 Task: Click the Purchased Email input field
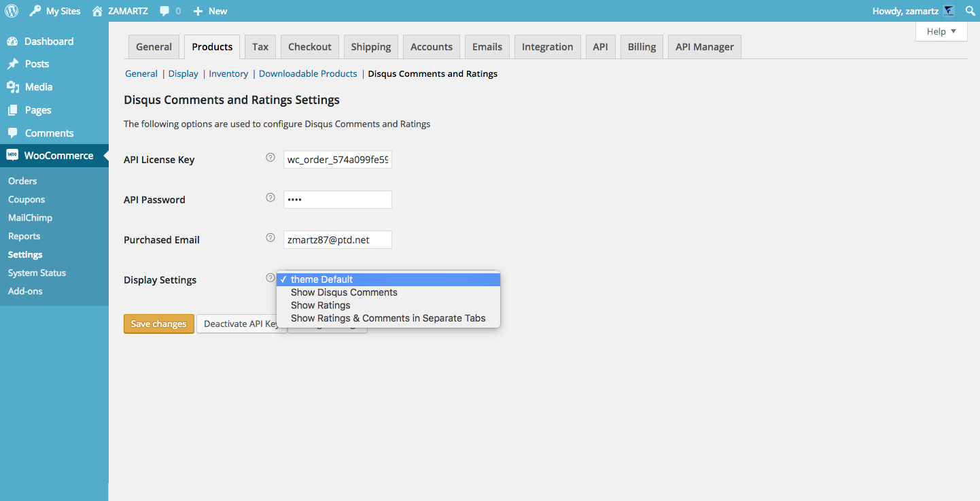click(337, 240)
